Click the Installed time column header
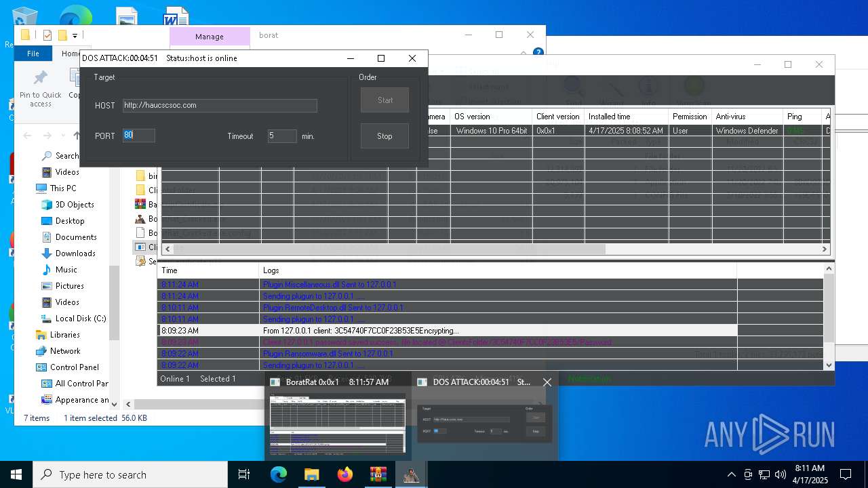This screenshot has width=868, height=488. tap(627, 117)
